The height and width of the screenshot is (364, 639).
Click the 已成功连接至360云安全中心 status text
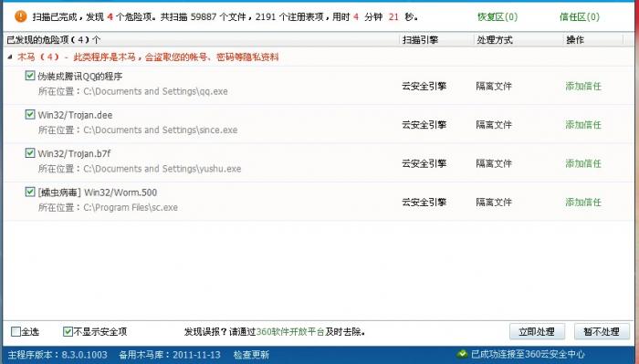coord(528,354)
